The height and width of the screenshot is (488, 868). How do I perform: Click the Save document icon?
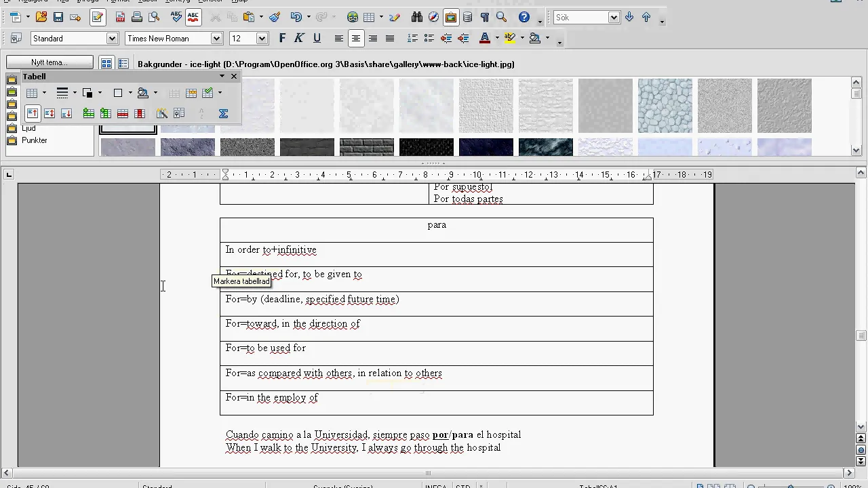coord(58,17)
